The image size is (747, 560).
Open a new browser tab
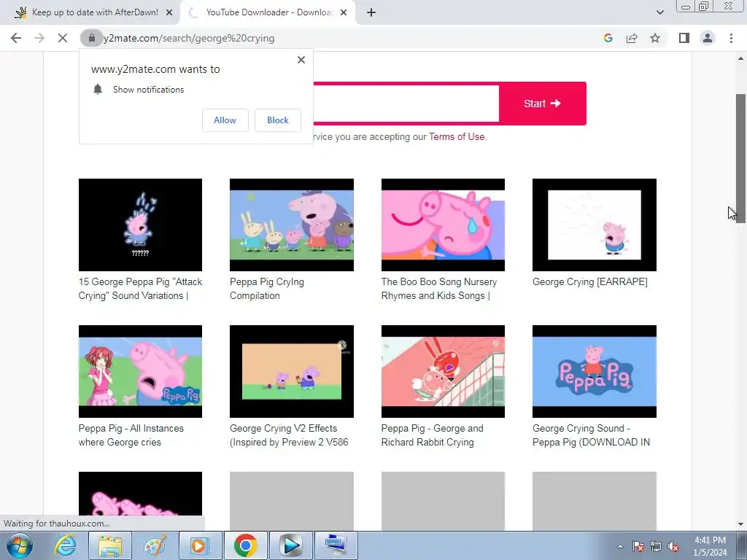tap(371, 12)
